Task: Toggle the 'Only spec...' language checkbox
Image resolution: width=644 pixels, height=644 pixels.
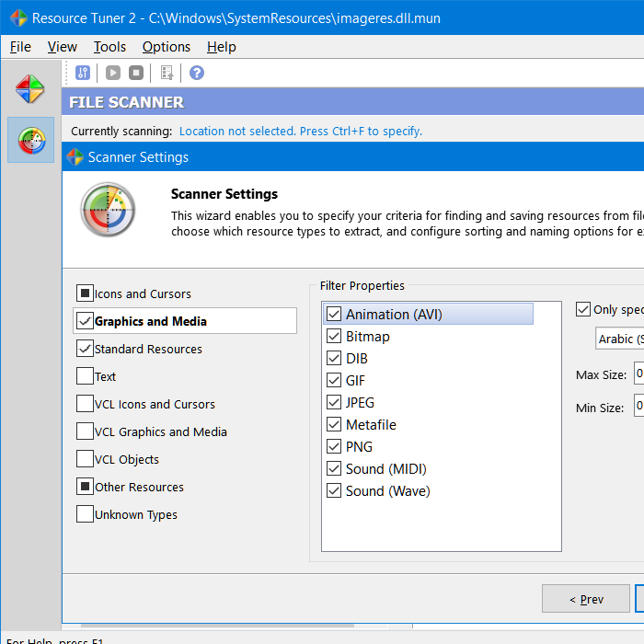Action: [583, 309]
